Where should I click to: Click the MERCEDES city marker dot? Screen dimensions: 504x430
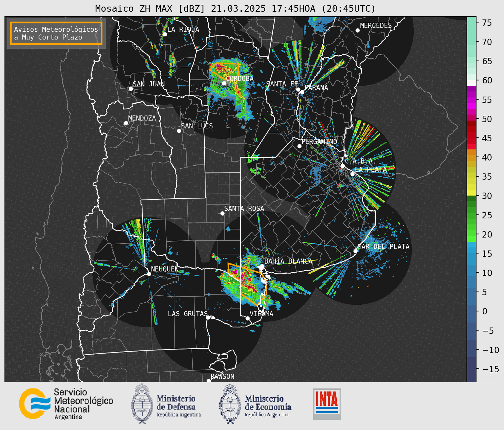click(357, 31)
